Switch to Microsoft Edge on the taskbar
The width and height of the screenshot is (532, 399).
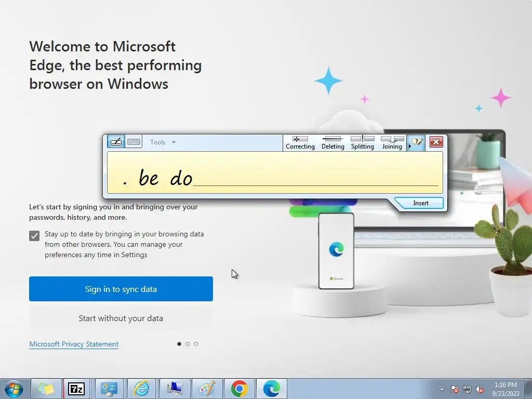(271, 389)
